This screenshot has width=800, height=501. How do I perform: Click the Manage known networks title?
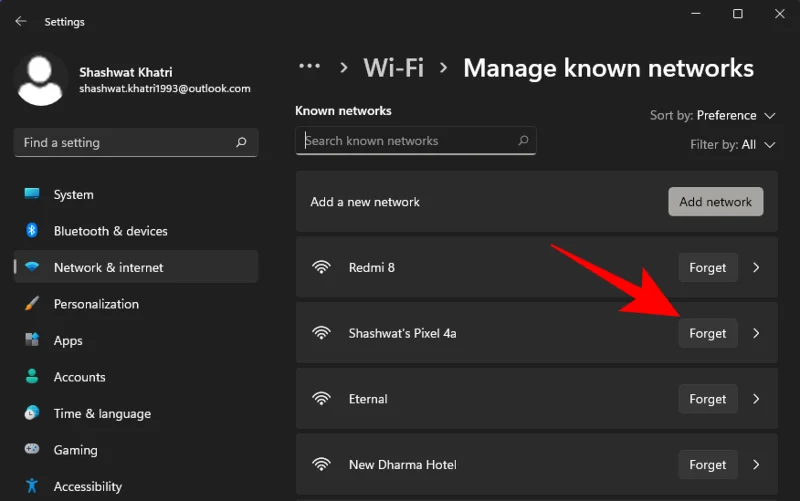pos(608,68)
